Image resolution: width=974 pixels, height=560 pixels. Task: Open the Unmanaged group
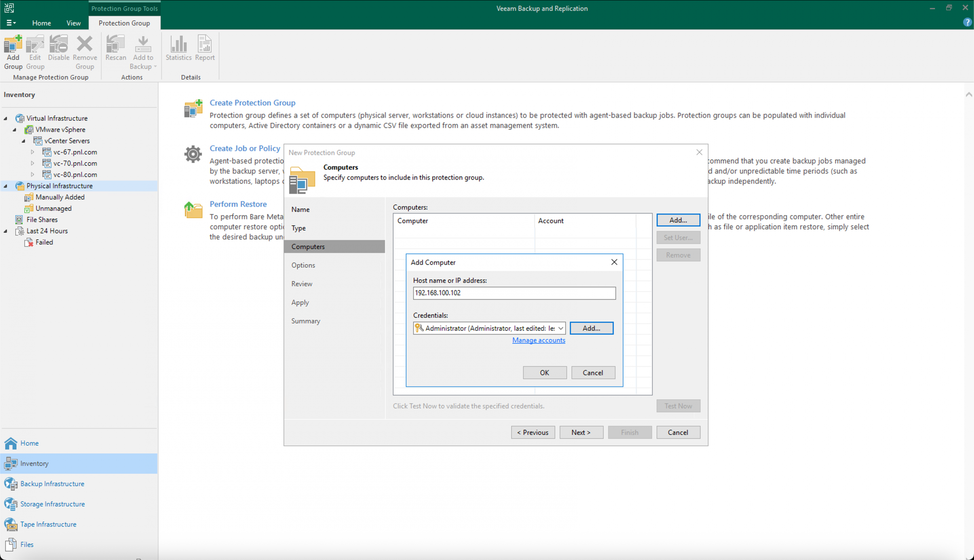click(x=54, y=208)
